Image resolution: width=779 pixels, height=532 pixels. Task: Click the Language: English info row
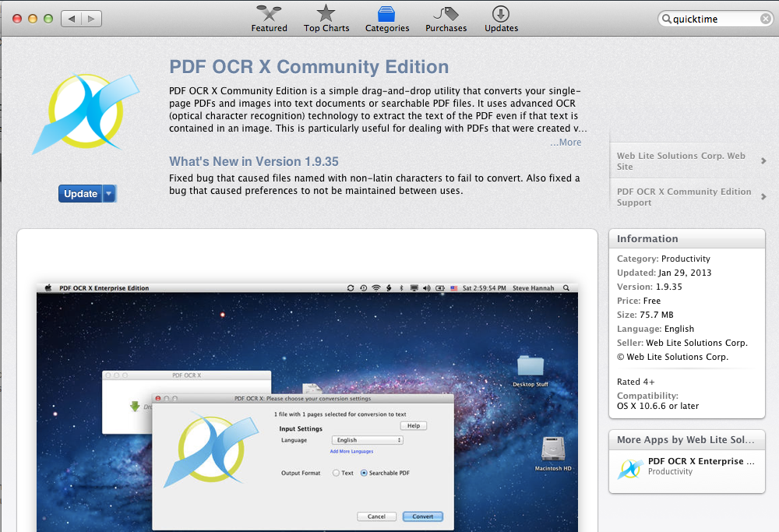(655, 329)
